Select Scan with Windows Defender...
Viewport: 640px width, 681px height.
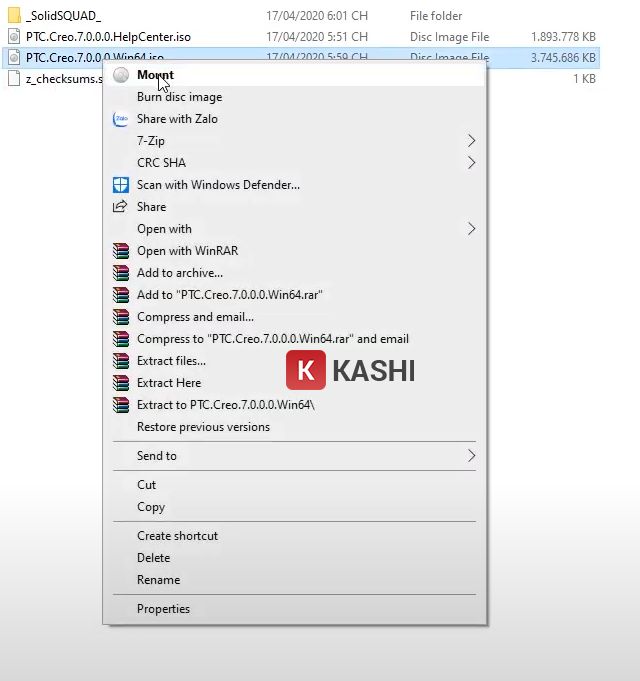click(x=294, y=185)
